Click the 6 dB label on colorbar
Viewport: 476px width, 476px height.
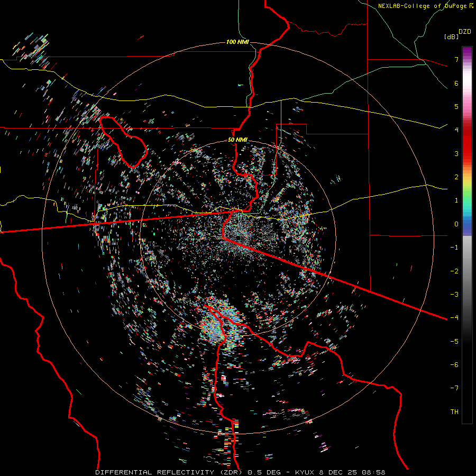click(x=456, y=83)
